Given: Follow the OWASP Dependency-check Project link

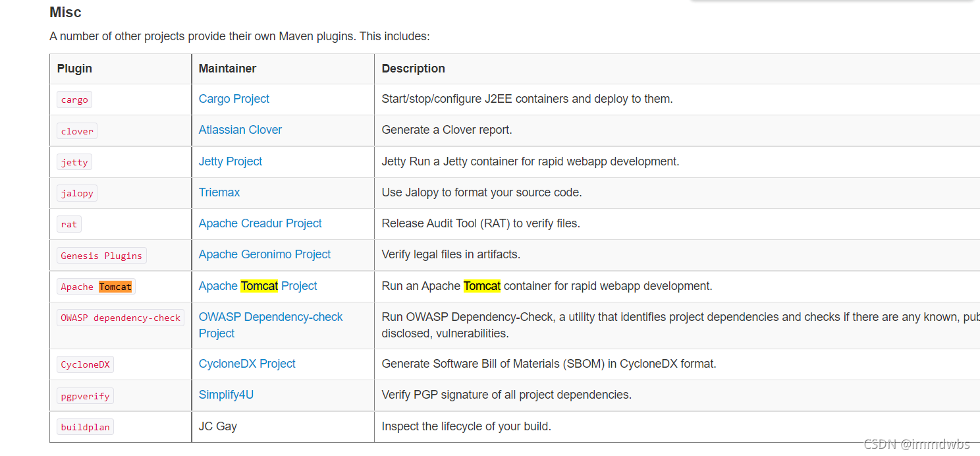Looking at the screenshot, I should [271, 325].
